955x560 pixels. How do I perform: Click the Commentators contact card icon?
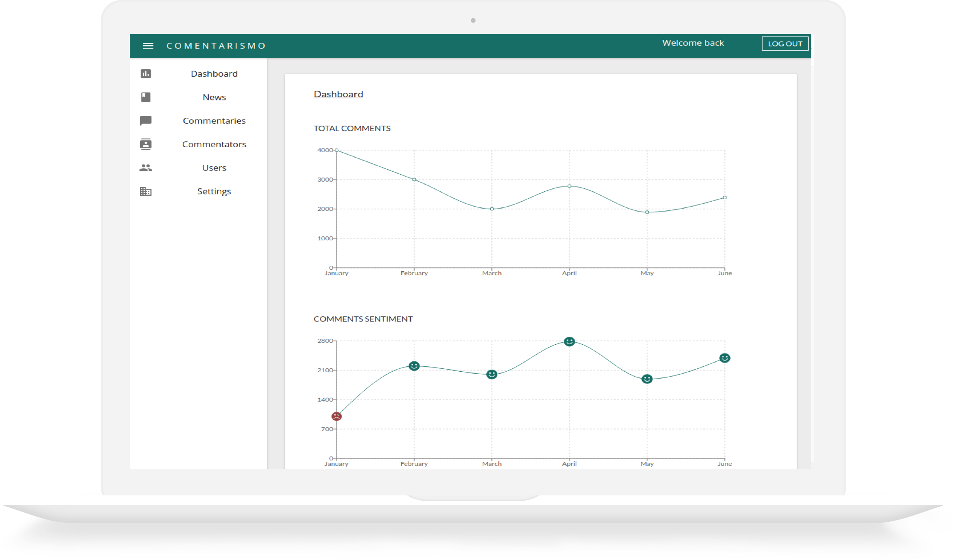click(146, 144)
